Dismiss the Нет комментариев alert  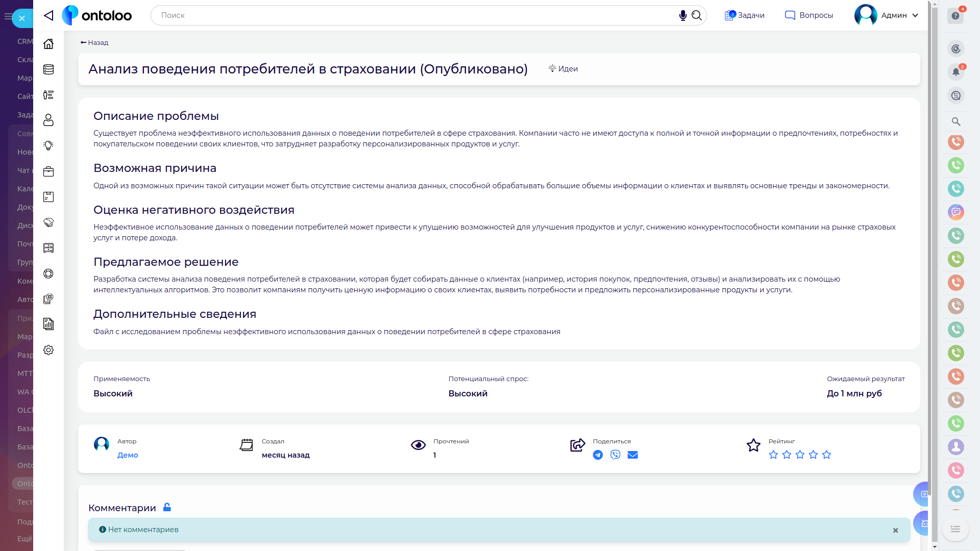895,531
